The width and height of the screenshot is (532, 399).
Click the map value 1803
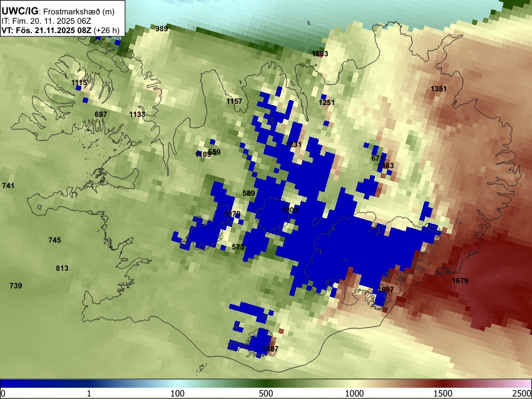click(x=320, y=54)
